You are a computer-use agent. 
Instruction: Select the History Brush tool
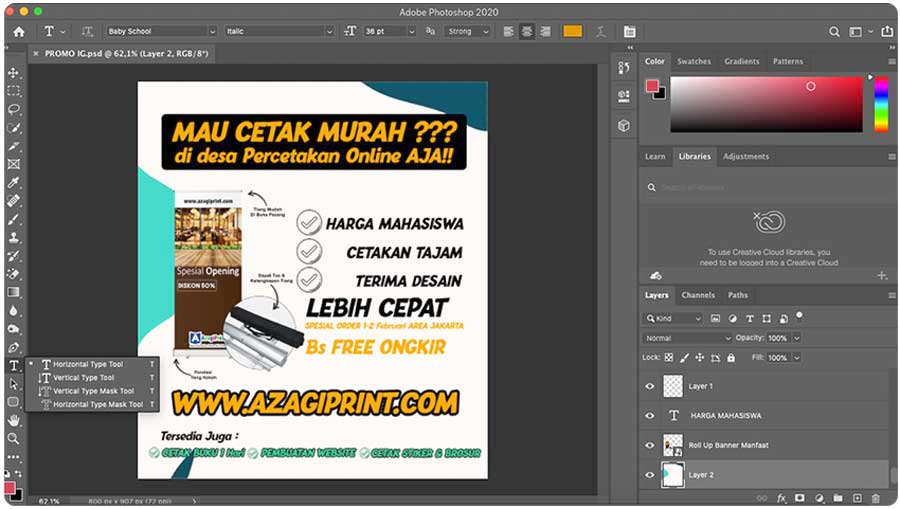coord(14,256)
